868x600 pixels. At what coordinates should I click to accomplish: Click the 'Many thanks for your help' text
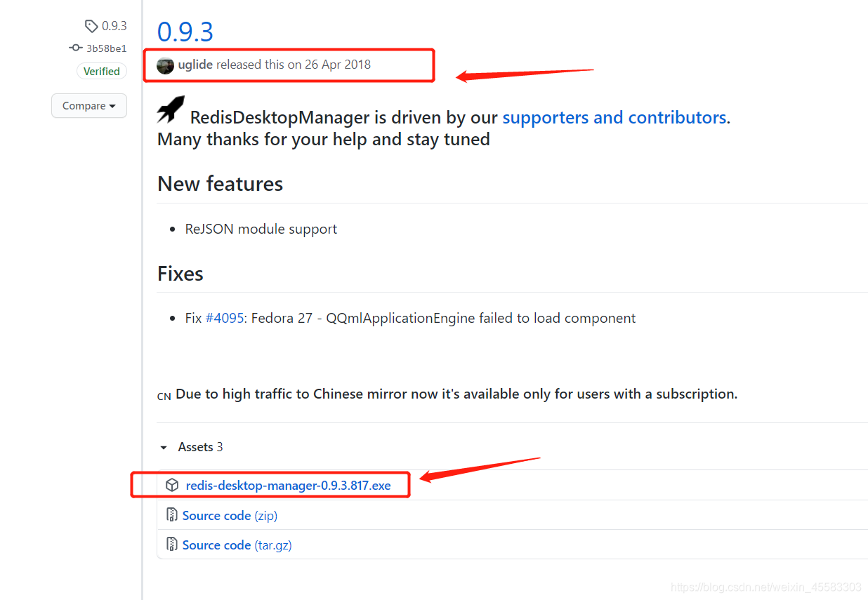pyautogui.click(x=324, y=140)
